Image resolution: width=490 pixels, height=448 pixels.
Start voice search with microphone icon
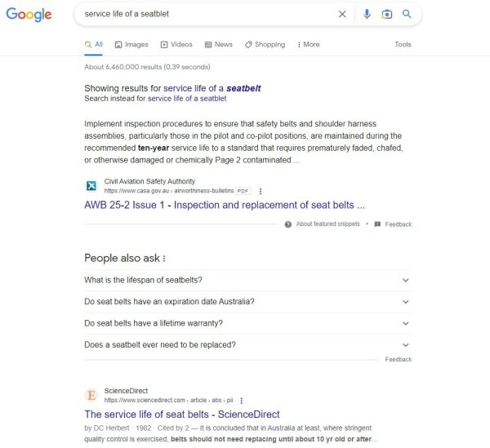point(367,14)
